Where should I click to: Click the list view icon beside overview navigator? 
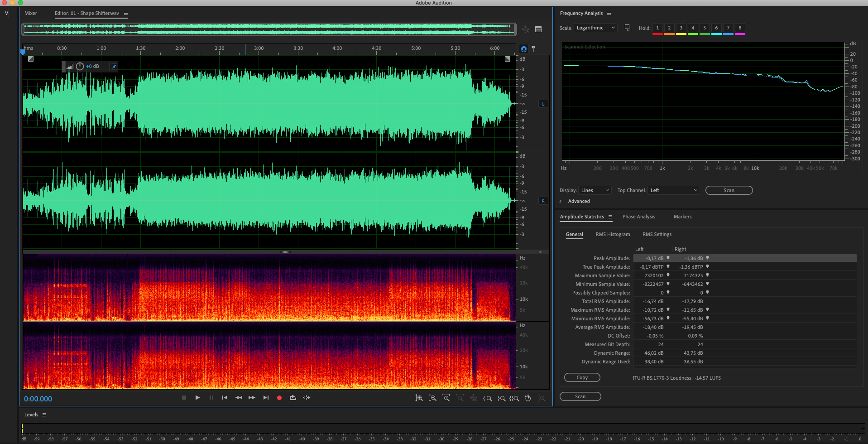pyautogui.click(x=538, y=29)
